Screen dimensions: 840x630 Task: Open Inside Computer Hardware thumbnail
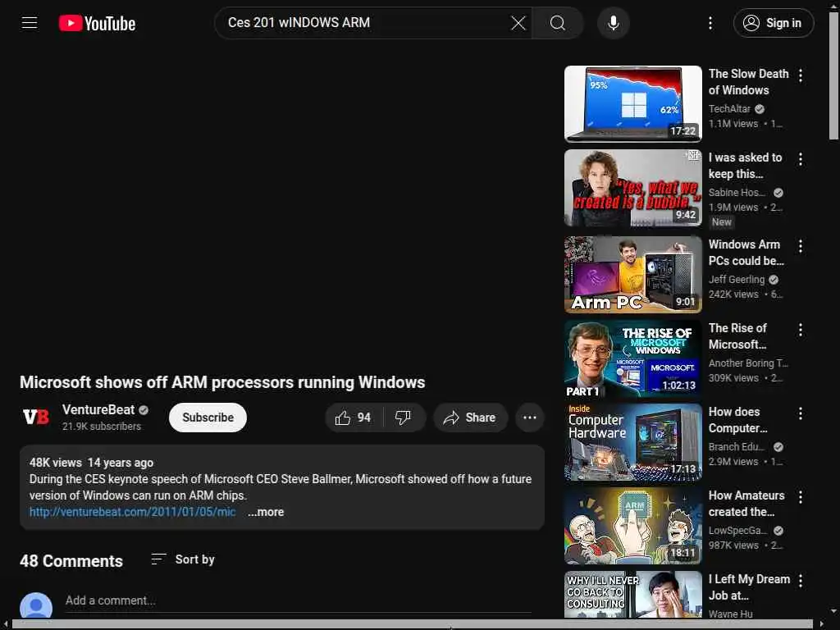click(633, 442)
